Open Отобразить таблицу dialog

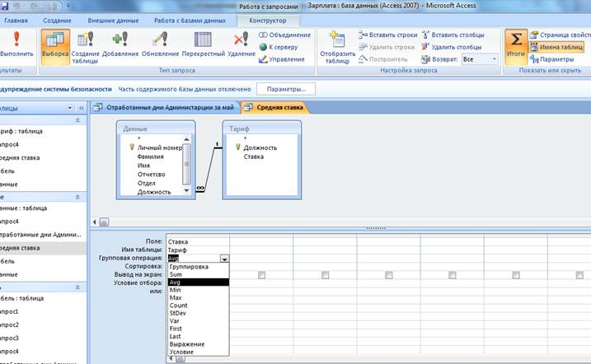(x=337, y=47)
